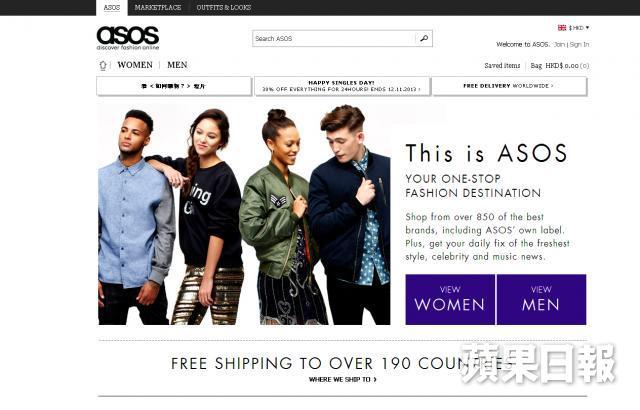The width and height of the screenshot is (640, 410).
Task: Open the MEN navigation menu
Action: click(x=177, y=65)
